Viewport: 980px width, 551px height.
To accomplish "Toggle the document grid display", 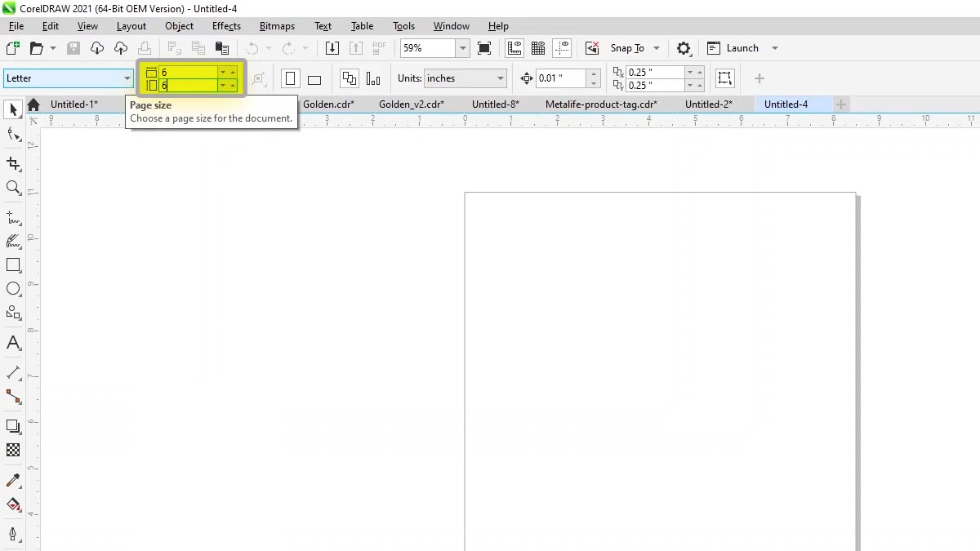I will [538, 47].
